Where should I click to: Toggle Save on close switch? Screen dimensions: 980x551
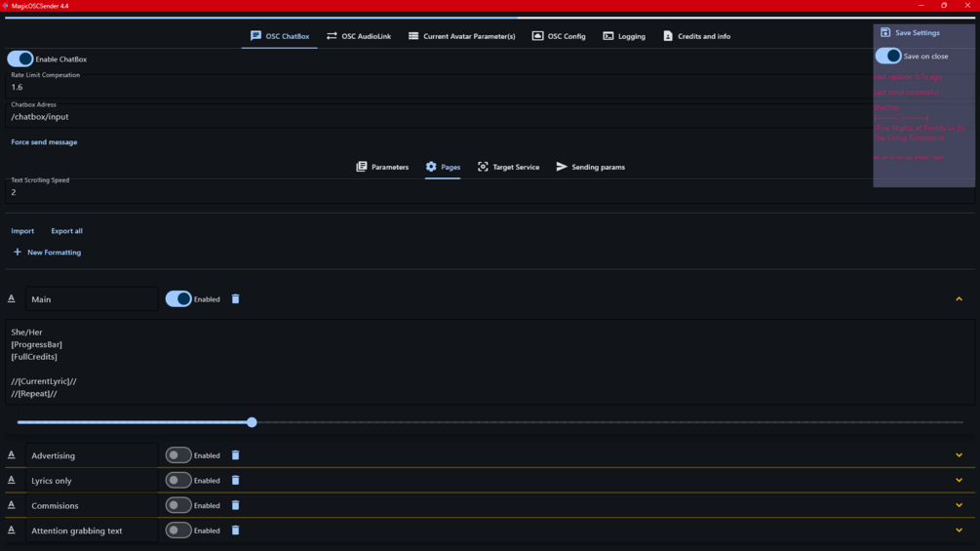click(x=888, y=56)
